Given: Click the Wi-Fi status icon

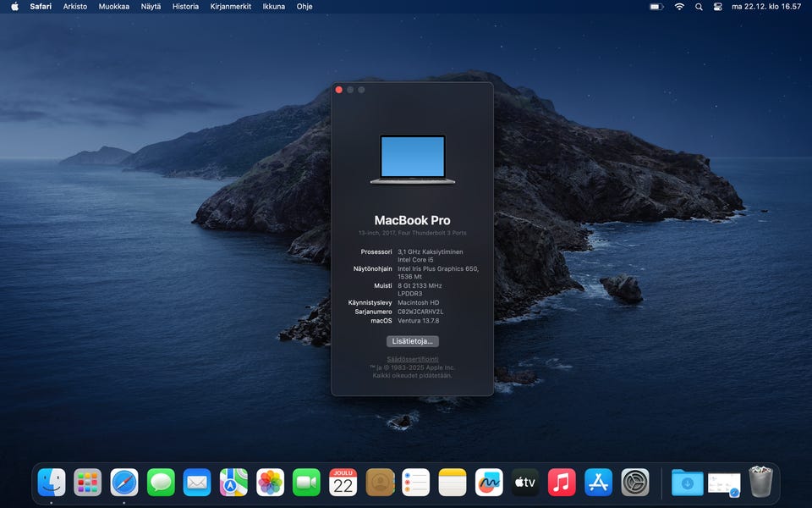Looking at the screenshot, I should 679,7.
